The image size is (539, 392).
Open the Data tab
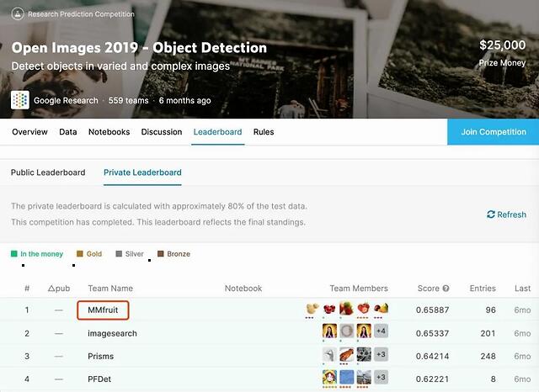click(67, 132)
